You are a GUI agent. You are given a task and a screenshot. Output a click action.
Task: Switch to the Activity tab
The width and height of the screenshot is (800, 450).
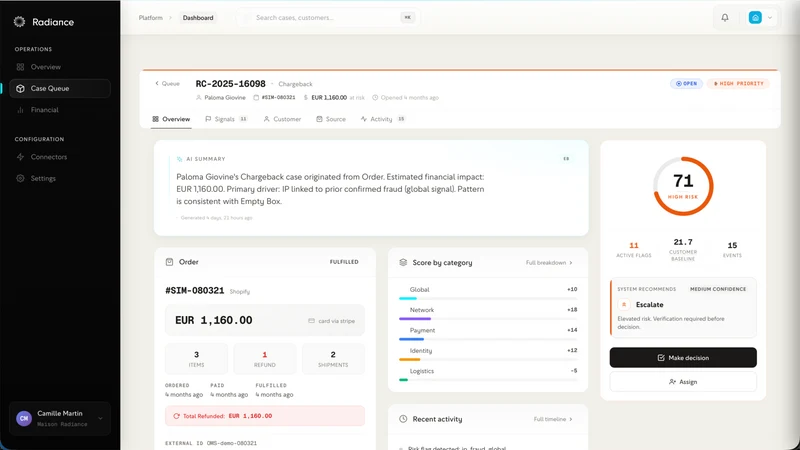click(383, 119)
